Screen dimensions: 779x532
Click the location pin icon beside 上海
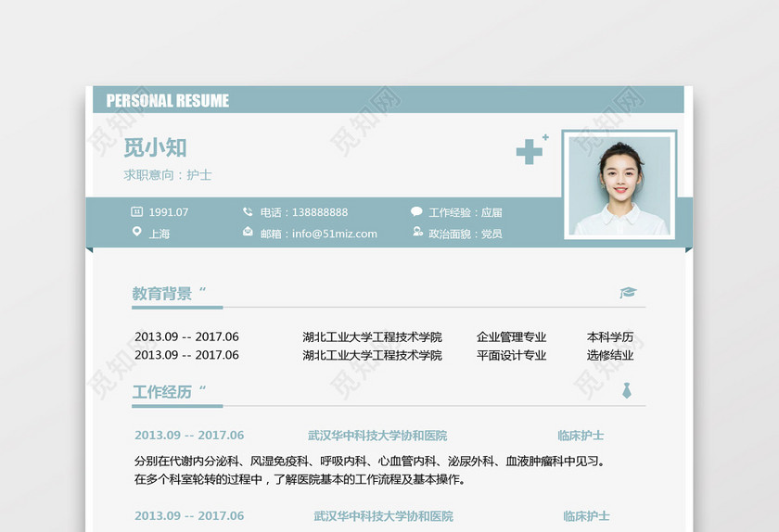136,232
